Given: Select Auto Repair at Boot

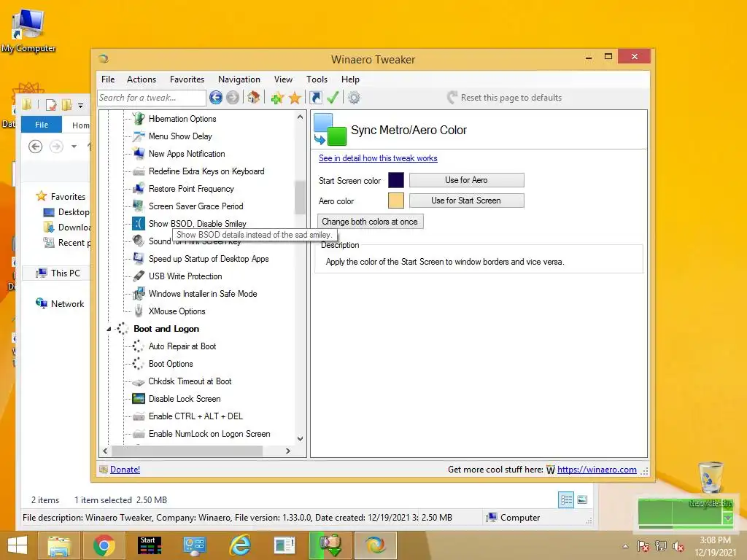Looking at the screenshot, I should point(182,346).
